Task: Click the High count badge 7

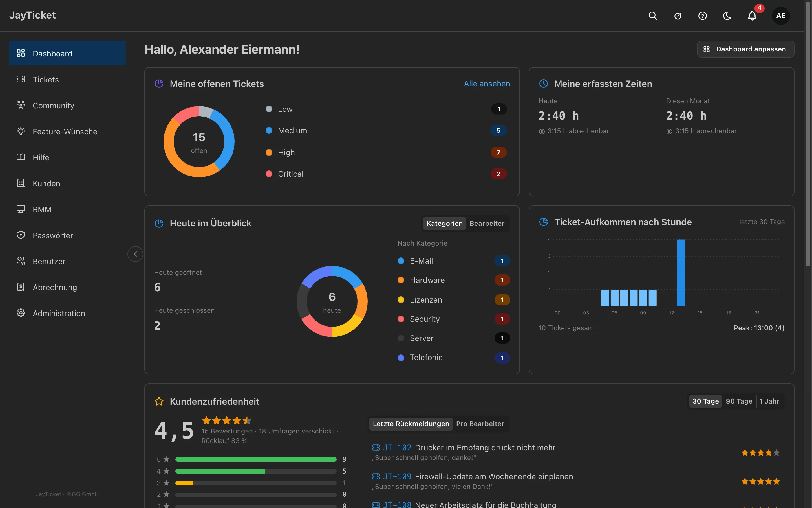Action: pos(498,152)
